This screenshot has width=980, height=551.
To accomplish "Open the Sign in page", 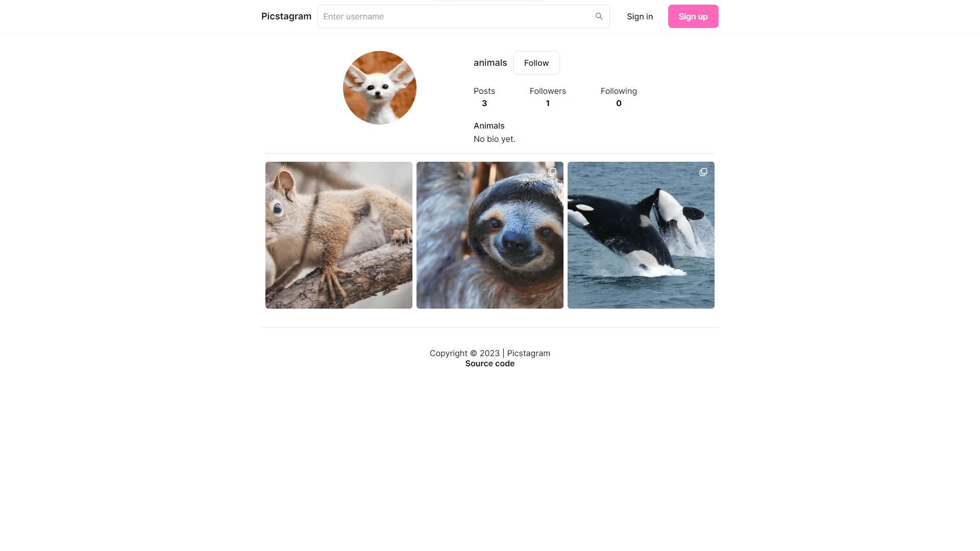I will [640, 16].
